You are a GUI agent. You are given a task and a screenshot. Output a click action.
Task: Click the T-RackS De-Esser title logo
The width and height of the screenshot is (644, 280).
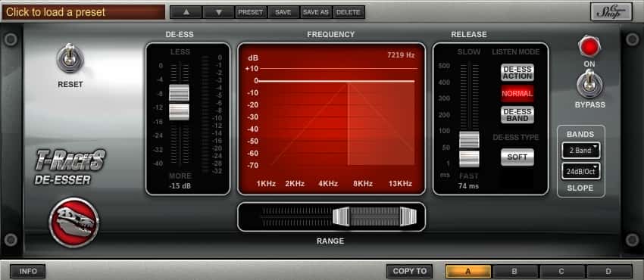click(x=70, y=166)
